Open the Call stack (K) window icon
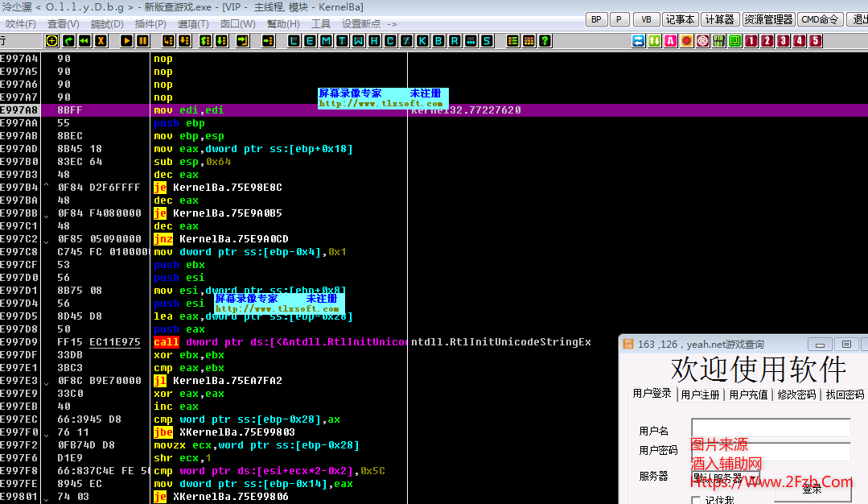The width and height of the screenshot is (868, 504). coord(422,40)
